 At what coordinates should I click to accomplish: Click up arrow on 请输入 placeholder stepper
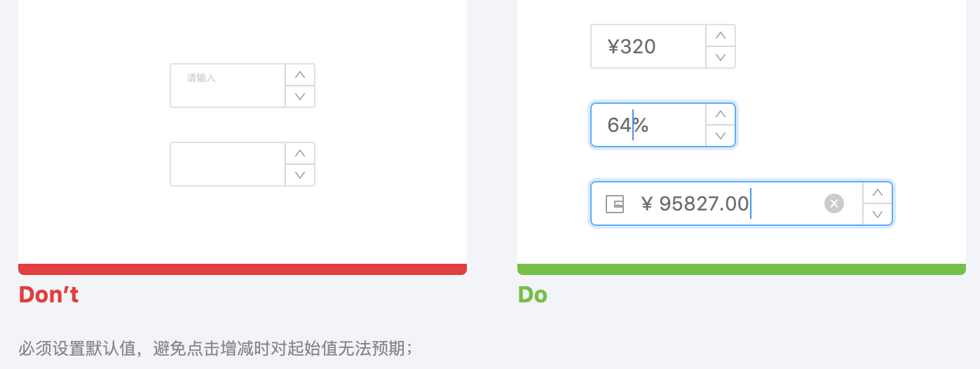pos(300,75)
